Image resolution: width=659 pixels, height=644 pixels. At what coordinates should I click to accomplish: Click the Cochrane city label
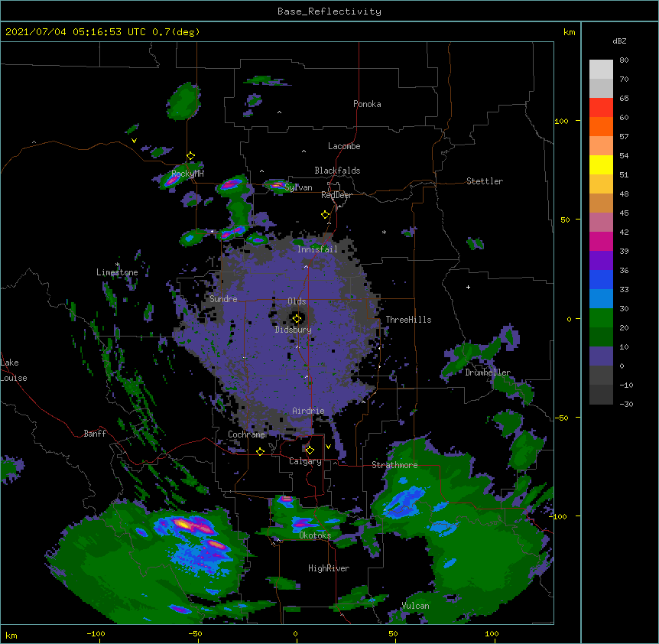246,434
